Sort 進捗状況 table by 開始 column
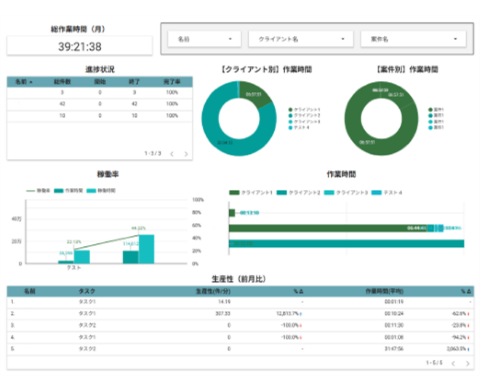This screenshot has width=480, height=391. click(100, 82)
